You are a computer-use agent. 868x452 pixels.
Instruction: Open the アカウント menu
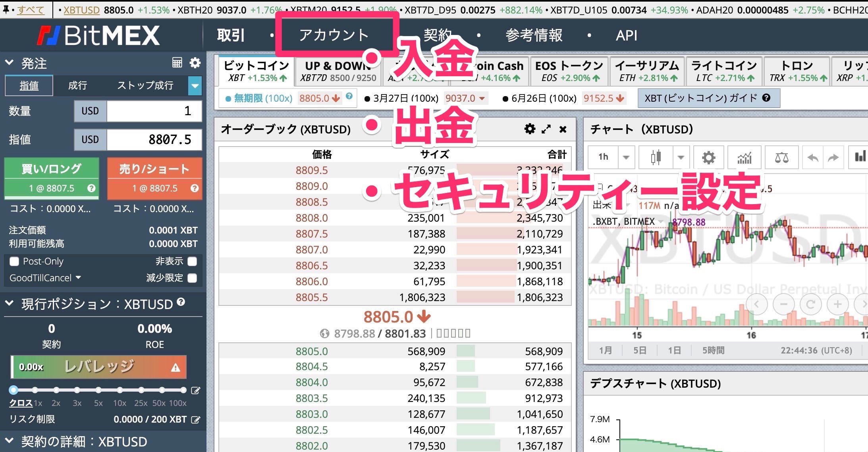click(x=334, y=35)
